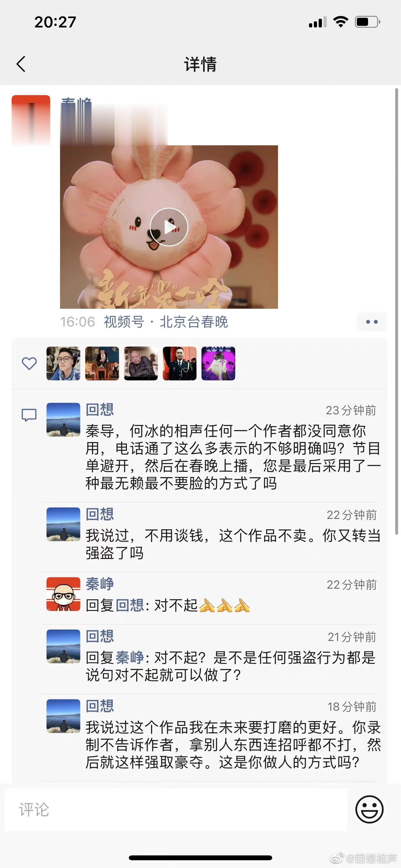This screenshot has width=401, height=868.
Task: Tap 秦峥 username in the reply comment
Action: click(100, 584)
